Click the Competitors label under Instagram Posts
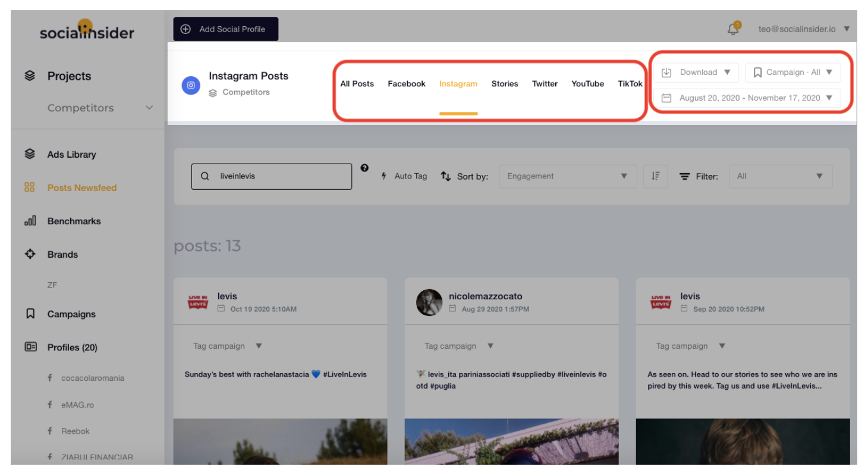The image size is (868, 476). pos(246,92)
